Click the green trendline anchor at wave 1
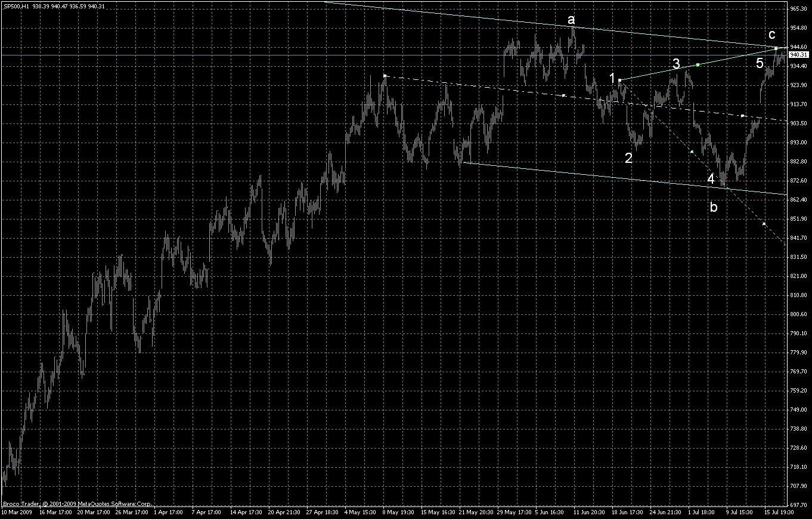The image size is (812, 519). click(x=620, y=80)
